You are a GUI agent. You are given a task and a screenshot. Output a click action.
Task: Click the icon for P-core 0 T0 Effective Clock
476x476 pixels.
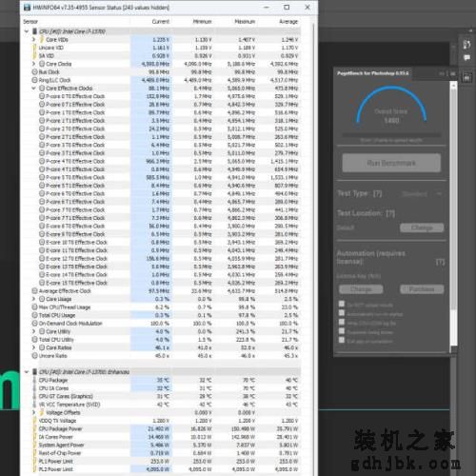tap(42, 96)
